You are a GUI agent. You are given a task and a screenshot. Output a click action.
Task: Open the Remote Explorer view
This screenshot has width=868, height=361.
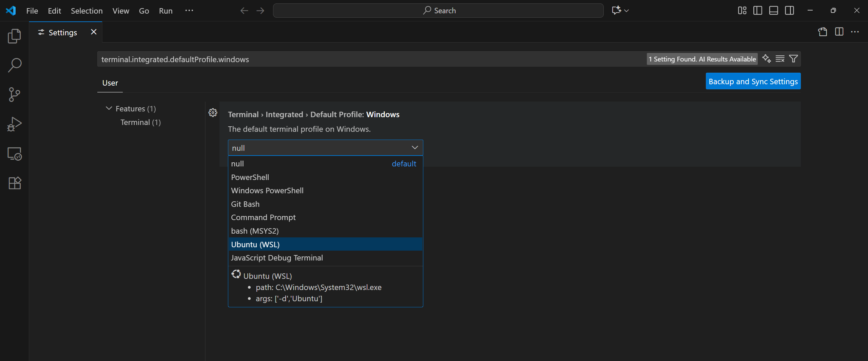coord(14,154)
